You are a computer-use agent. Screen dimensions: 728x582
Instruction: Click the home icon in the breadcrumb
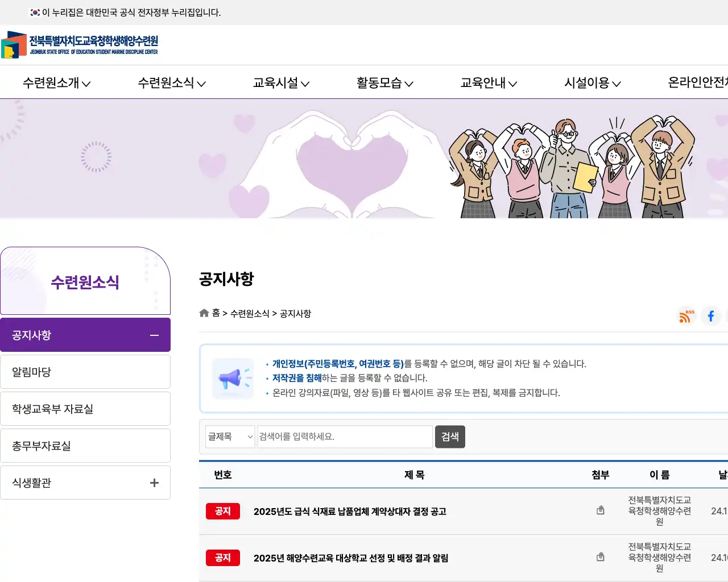click(204, 313)
